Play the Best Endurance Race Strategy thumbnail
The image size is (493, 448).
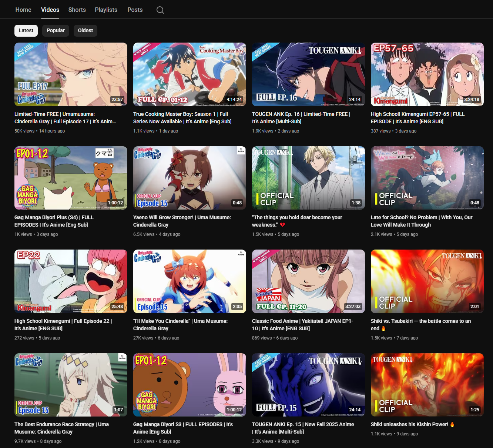(71, 385)
